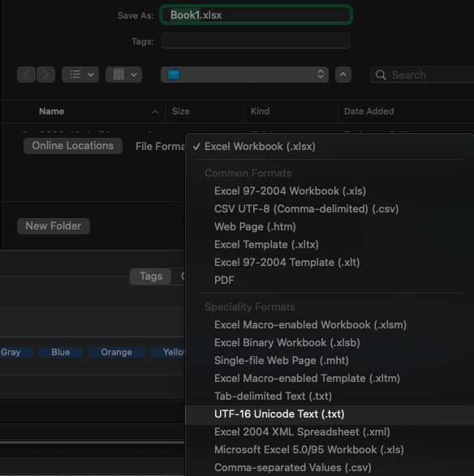Click the Tags input field
Screen dimensions: 474x476
click(x=256, y=41)
